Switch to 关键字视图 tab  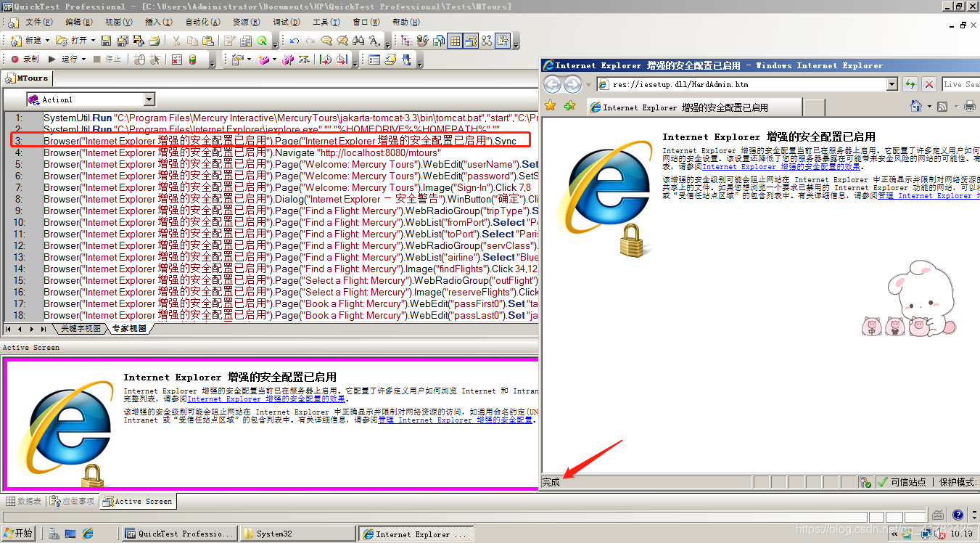tap(81, 329)
